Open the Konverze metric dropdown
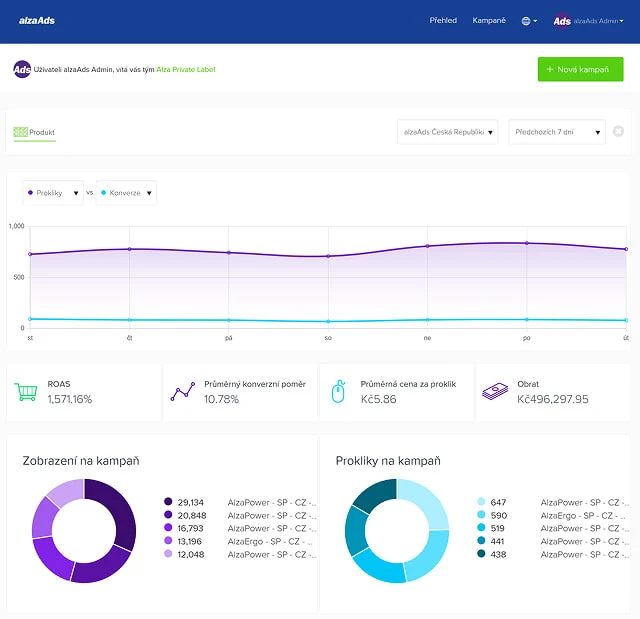640x619 pixels. pyautogui.click(x=126, y=193)
